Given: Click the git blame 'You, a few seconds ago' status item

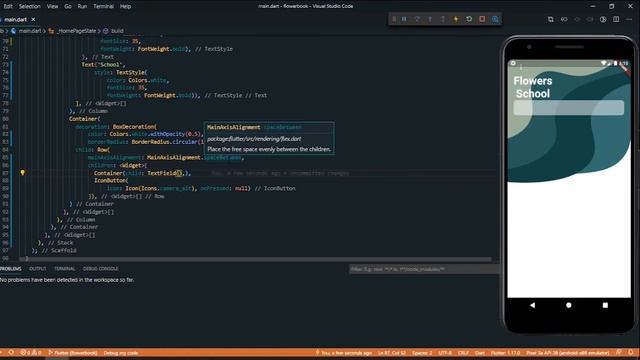Looking at the screenshot, I should [x=344, y=353].
